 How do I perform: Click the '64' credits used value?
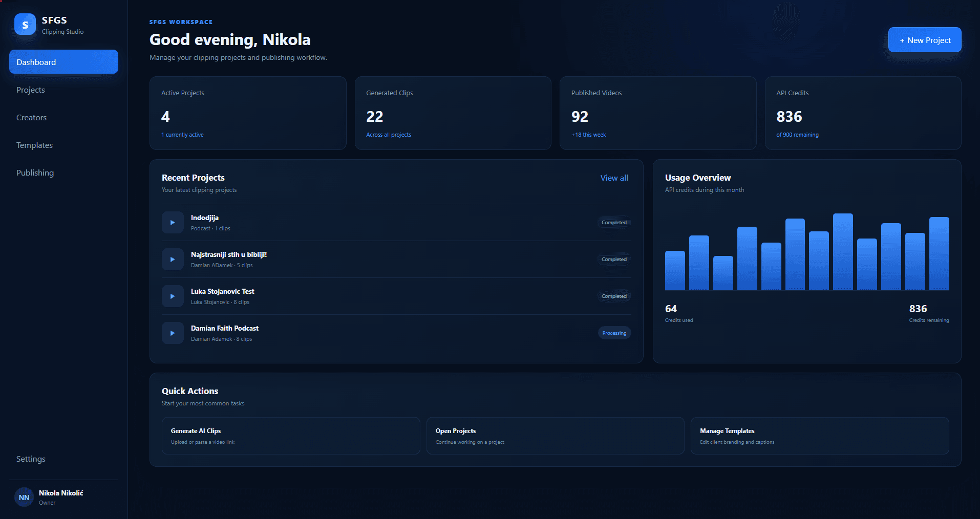click(671, 309)
